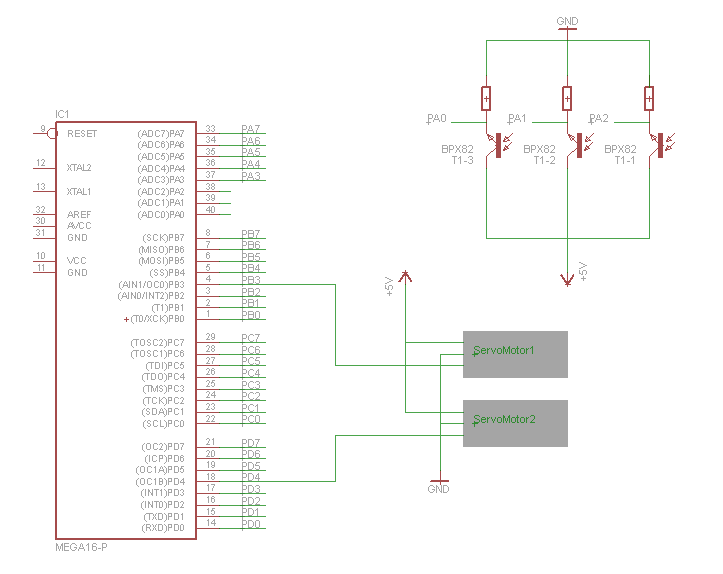Screen dimensions: 723x574
Task: Click the MEGA16-P value label
Action: [x=81, y=547]
